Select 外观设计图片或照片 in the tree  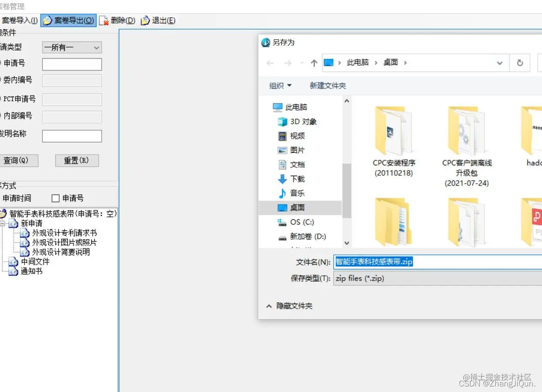click(x=64, y=242)
